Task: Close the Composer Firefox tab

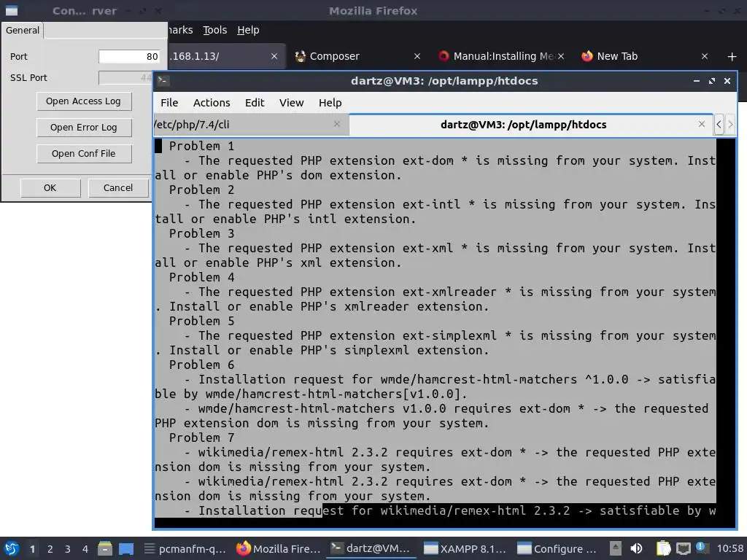Action: click(417, 56)
